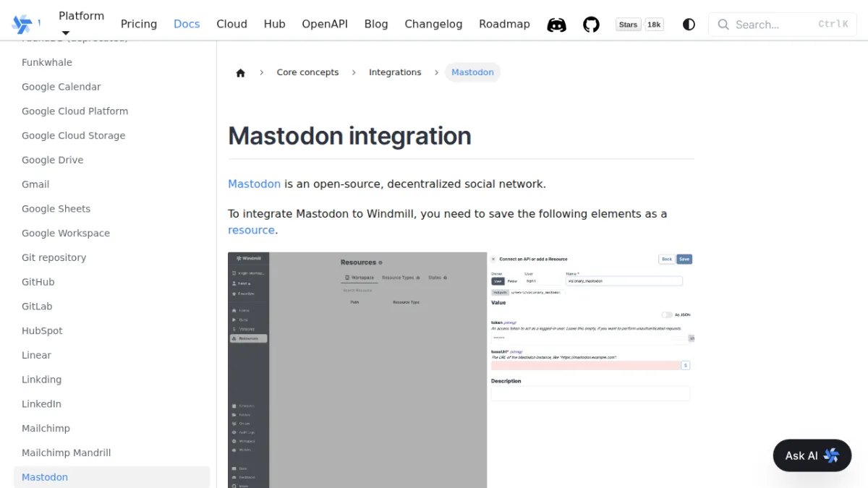
Task: Open HubSpot in sidebar
Action: coord(42,331)
